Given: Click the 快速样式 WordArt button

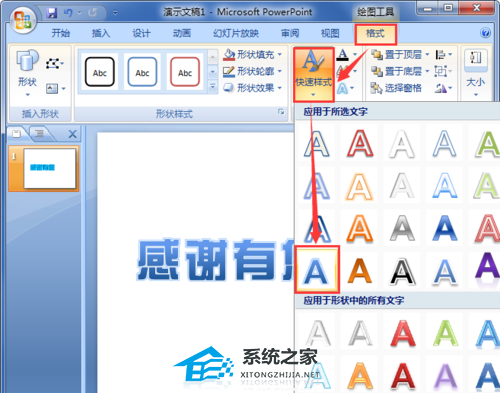Looking at the screenshot, I should click(313, 74).
